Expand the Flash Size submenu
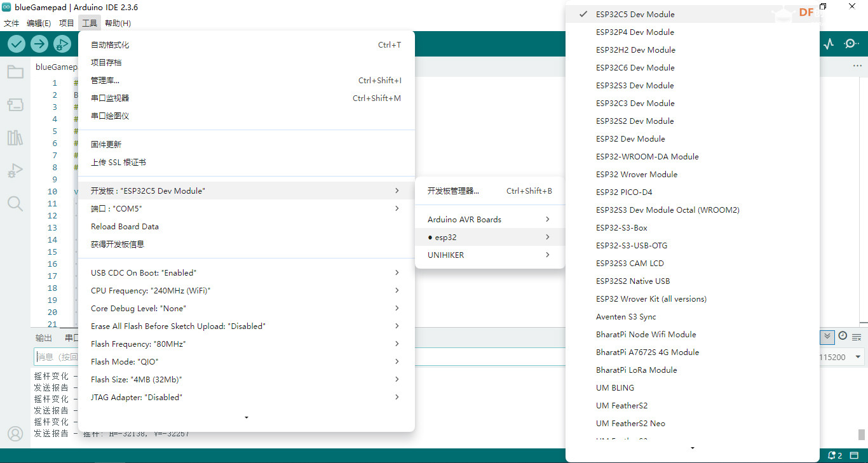 pyautogui.click(x=246, y=379)
